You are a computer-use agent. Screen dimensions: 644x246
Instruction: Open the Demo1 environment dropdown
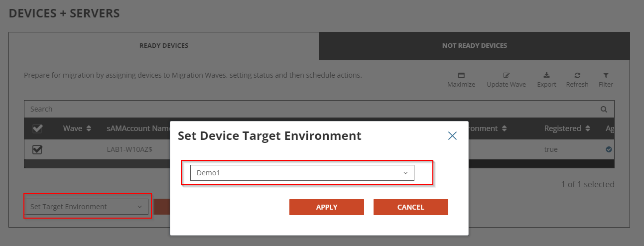tap(302, 173)
